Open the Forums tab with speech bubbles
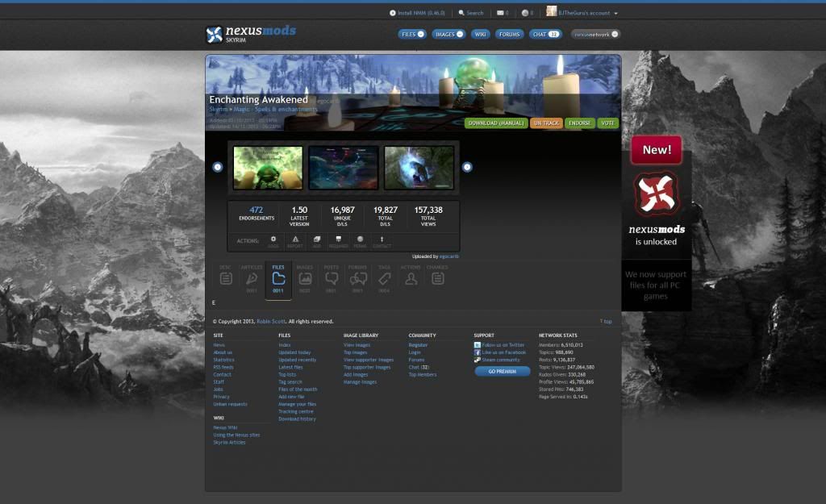 pos(358,278)
